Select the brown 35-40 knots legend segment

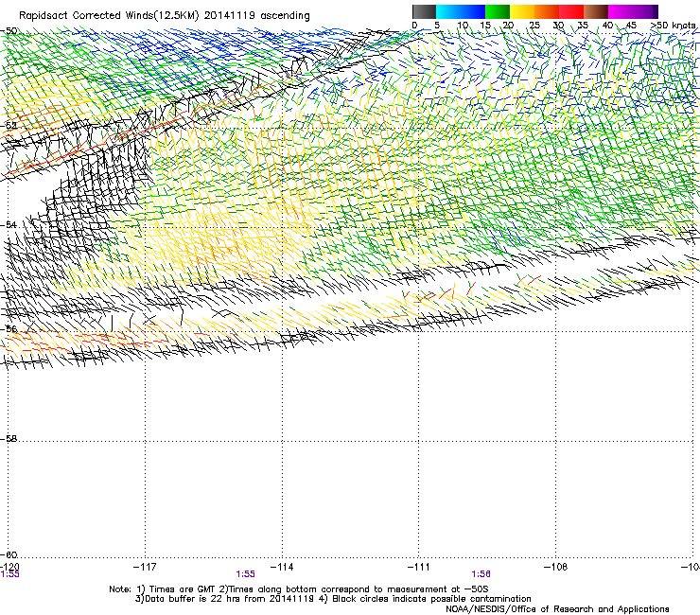pos(596,11)
